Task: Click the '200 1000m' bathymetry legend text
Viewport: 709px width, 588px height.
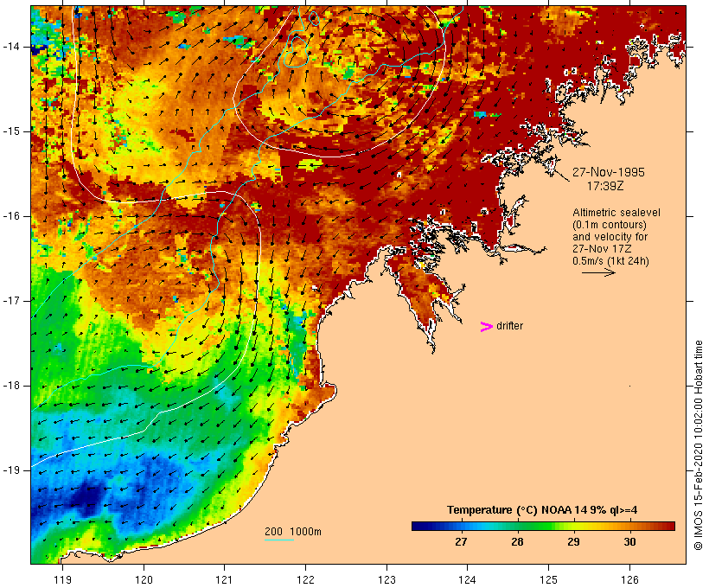Action: [x=293, y=532]
